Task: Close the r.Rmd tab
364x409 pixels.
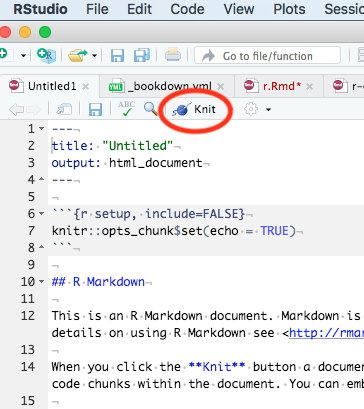Action: pyautogui.click(x=309, y=87)
